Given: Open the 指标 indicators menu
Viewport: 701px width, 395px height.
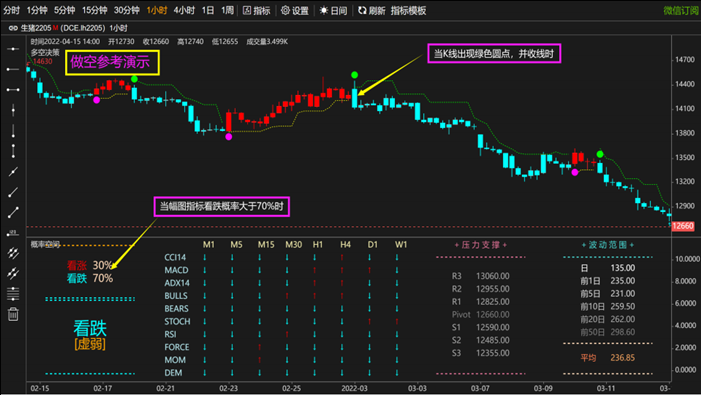Looking at the screenshot, I should tap(257, 10).
